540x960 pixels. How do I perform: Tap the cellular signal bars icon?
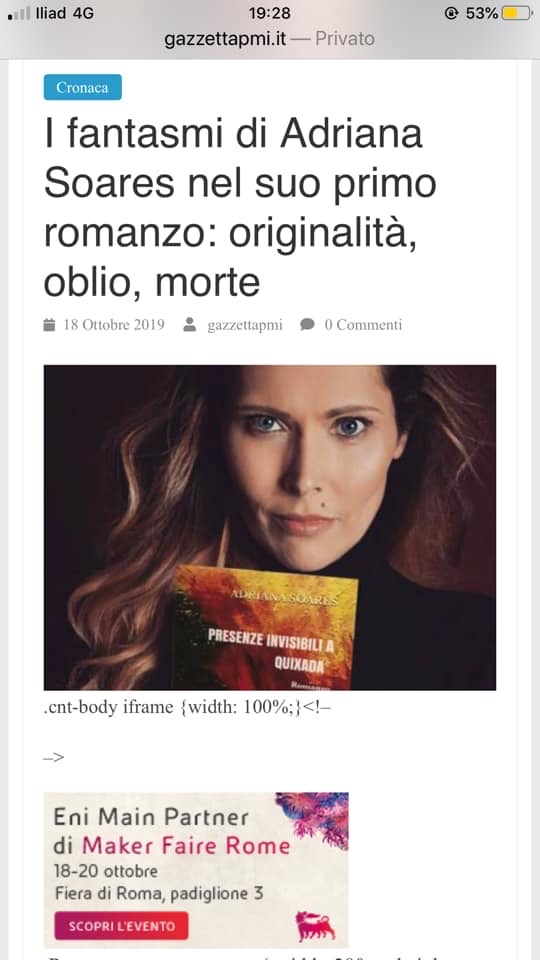point(18,13)
